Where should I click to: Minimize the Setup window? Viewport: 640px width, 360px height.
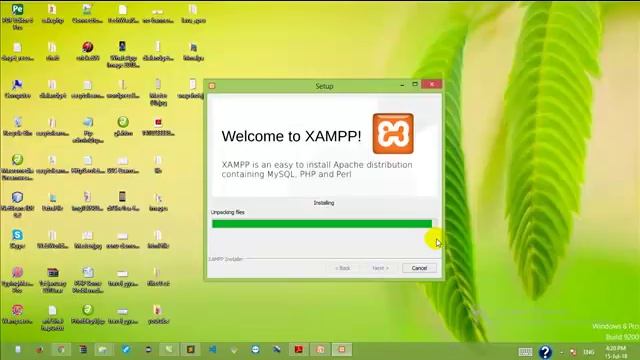pos(402,84)
